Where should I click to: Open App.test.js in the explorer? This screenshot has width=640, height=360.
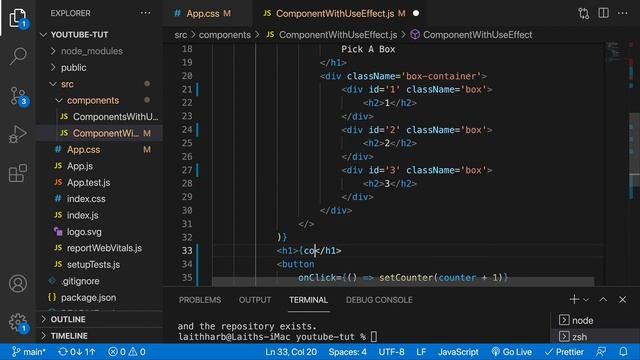tap(99, 182)
